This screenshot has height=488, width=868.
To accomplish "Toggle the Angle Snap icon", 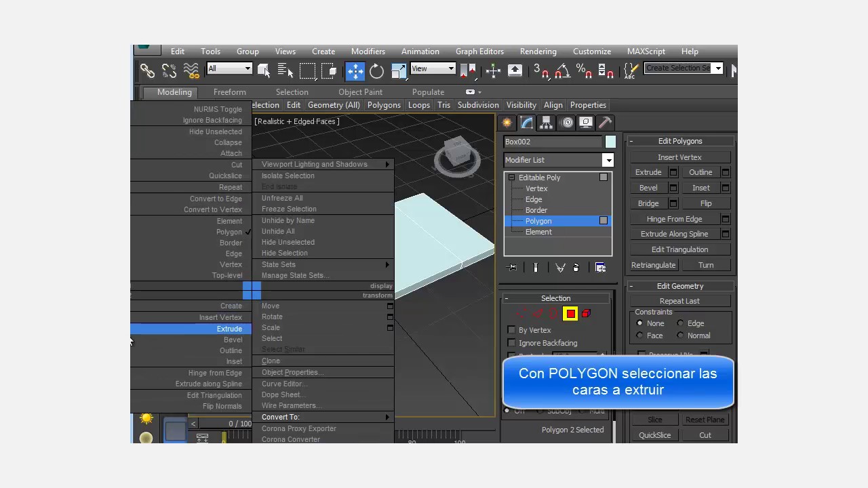I will point(562,70).
